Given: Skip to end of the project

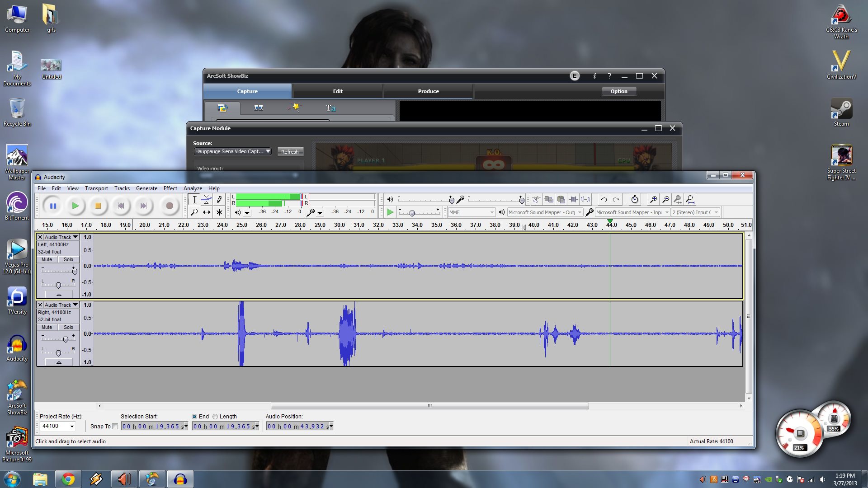Looking at the screenshot, I should (143, 206).
